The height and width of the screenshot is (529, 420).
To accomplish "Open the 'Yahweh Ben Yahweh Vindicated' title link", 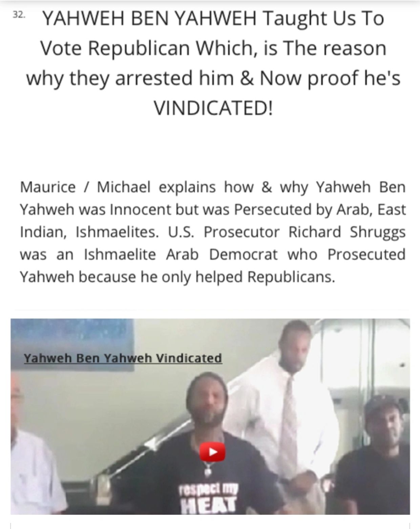I will tap(123, 358).
